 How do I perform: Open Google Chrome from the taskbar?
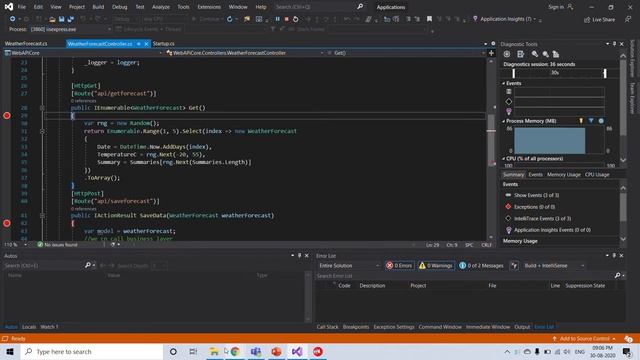pos(235,351)
